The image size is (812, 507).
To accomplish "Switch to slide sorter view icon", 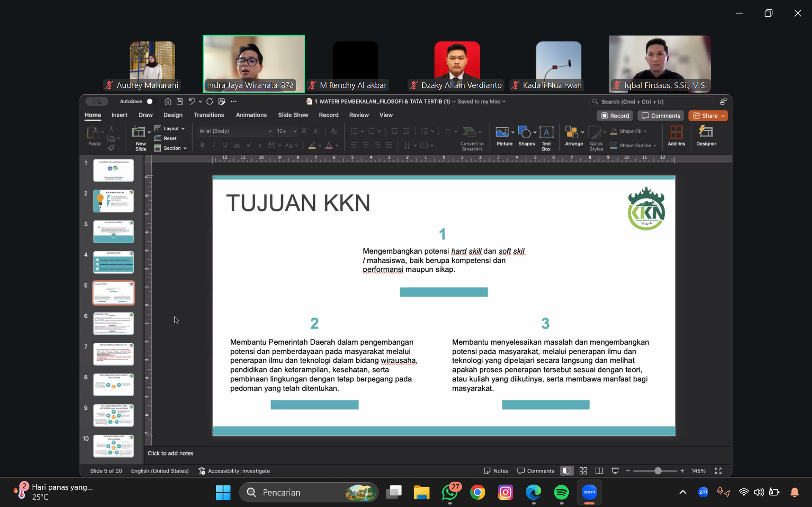I will (583, 471).
